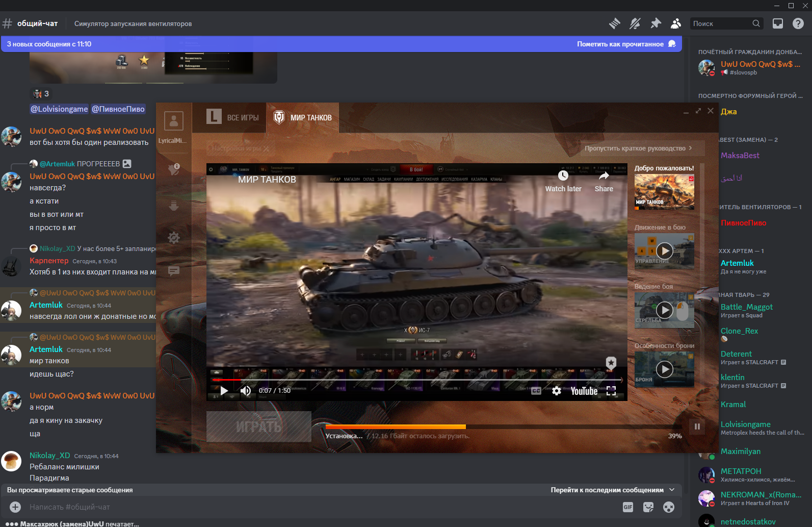Open launcher chat icon in sidebar
This screenshot has height=527, width=812.
tap(174, 271)
